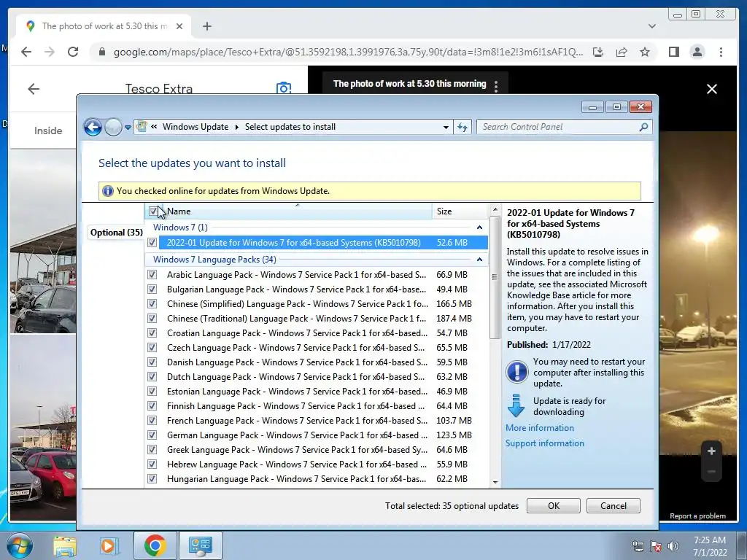747x560 pixels.
Task: Click the list scroll up arrow
Action: point(495,209)
